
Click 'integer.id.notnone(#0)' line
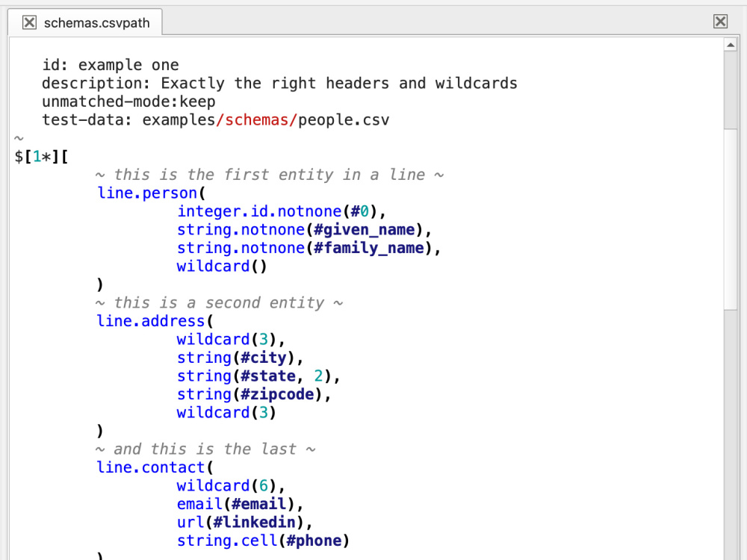281,211
